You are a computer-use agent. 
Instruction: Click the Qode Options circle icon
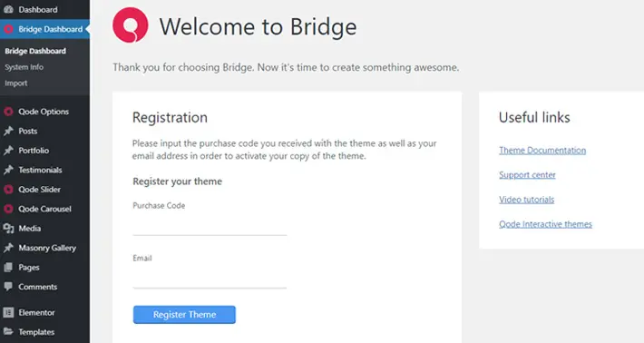tap(8, 112)
